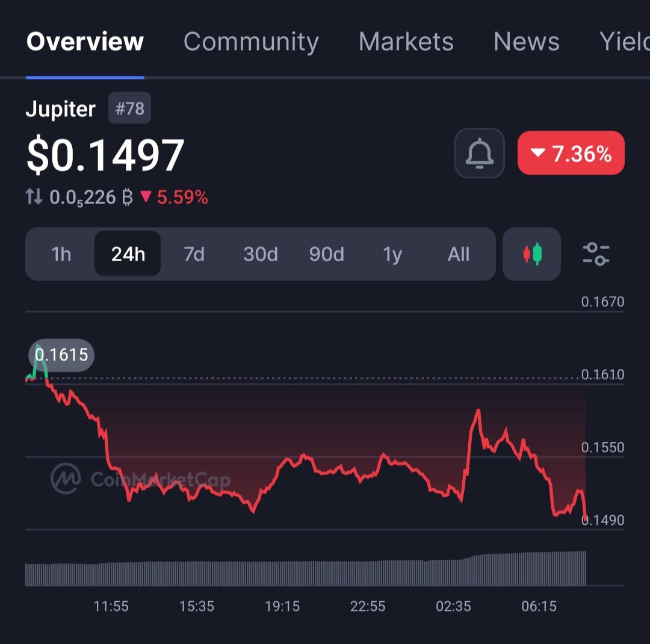Image resolution: width=650 pixels, height=644 pixels.
Task: Tap the 0.1490 axis label
Action: point(602,520)
